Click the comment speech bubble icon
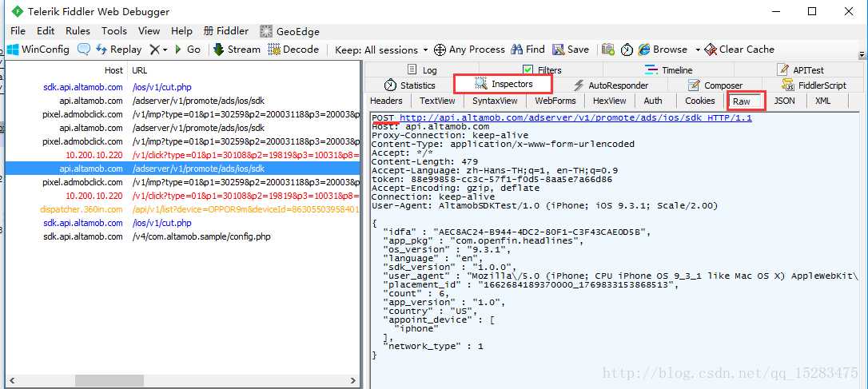 (84, 50)
